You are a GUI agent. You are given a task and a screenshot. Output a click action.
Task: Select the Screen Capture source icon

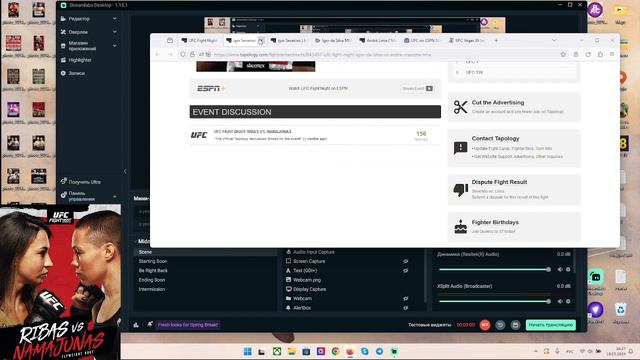[x=288, y=261]
